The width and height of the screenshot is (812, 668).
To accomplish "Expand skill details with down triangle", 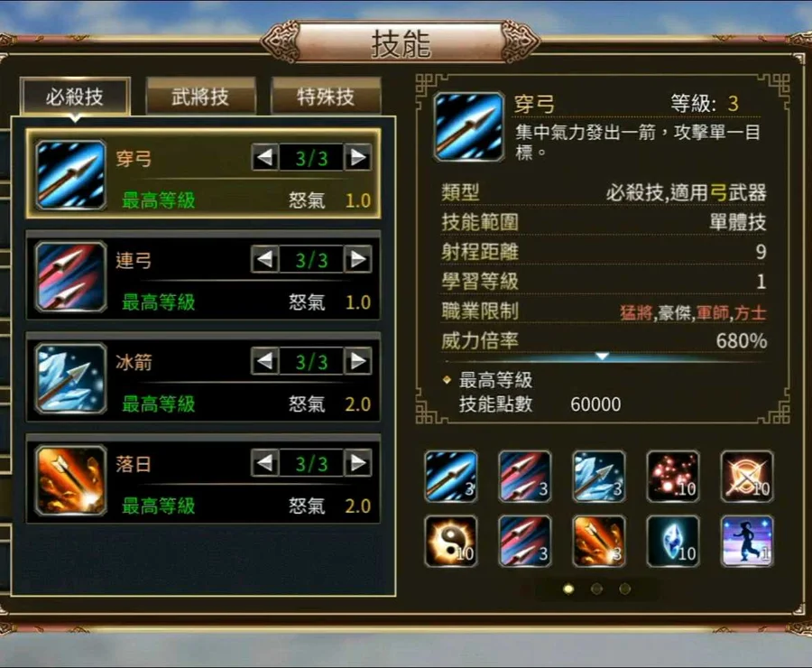I will [602, 356].
